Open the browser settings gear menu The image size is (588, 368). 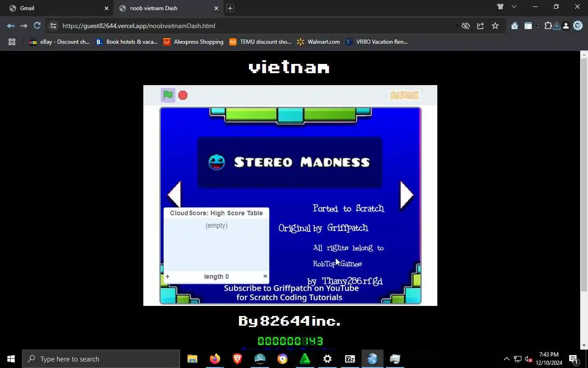click(578, 26)
